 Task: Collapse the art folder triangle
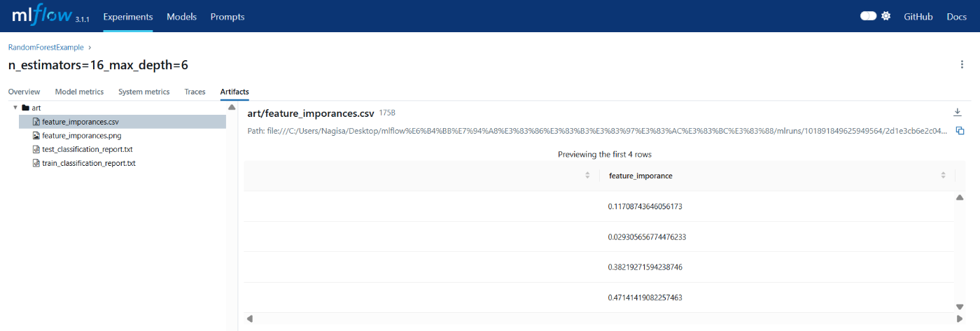click(x=15, y=108)
